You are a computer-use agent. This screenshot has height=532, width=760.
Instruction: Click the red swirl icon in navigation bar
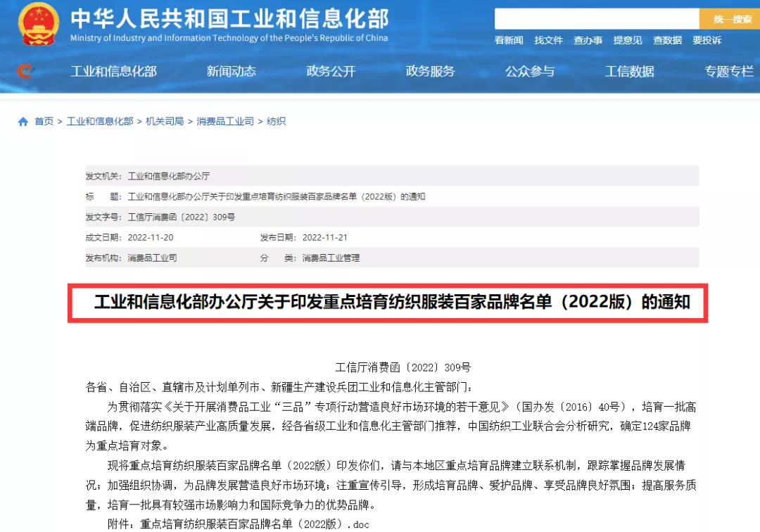(x=25, y=71)
